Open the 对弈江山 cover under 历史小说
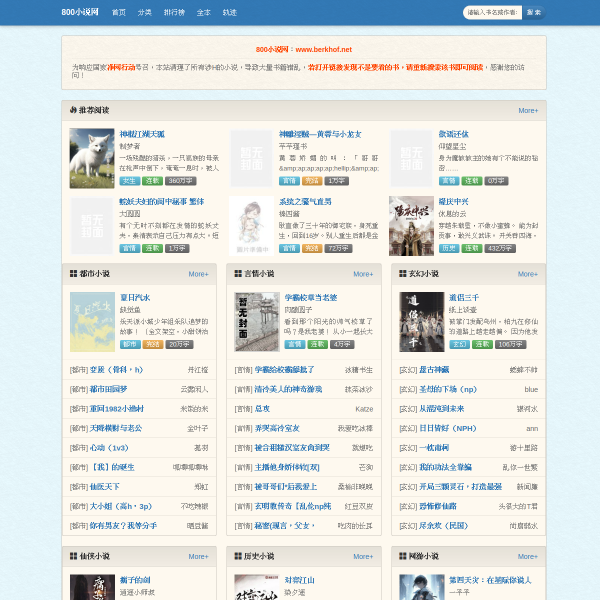The width and height of the screenshot is (600, 600). coord(257,587)
